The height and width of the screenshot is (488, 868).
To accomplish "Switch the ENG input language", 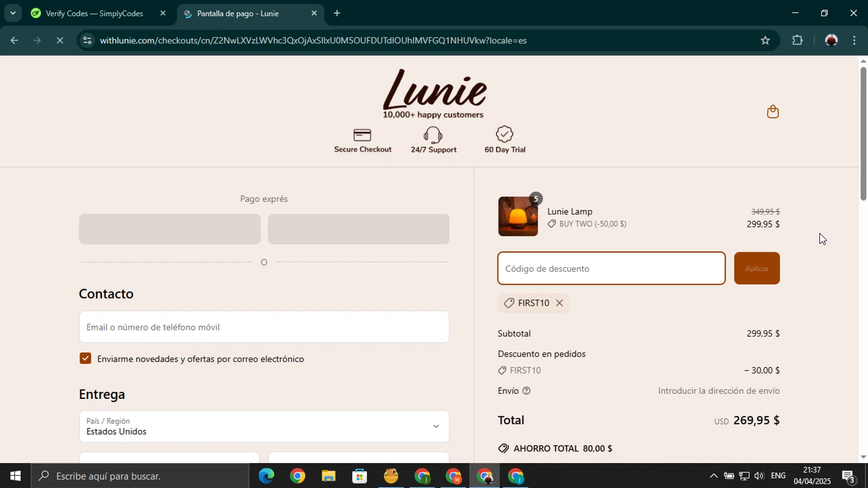I will 778,476.
